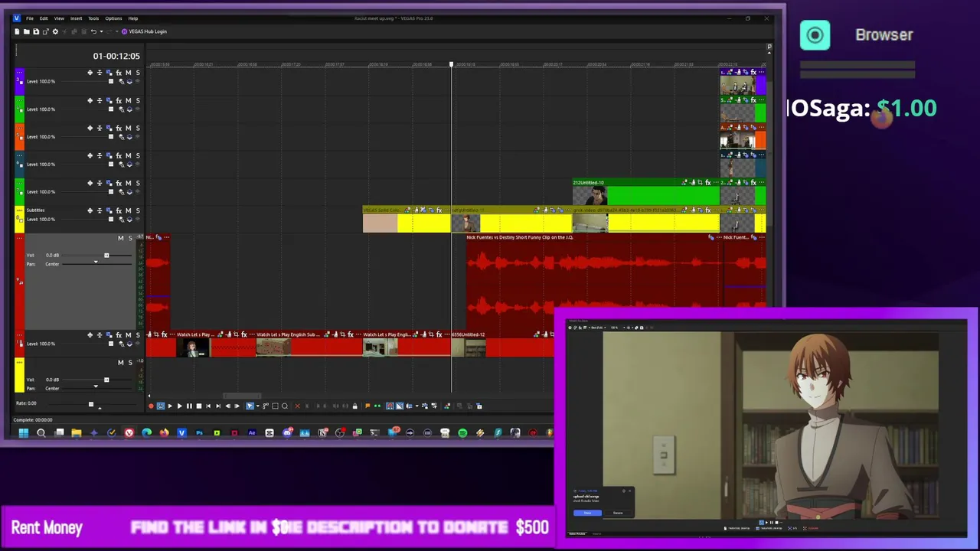Open orange track more options dots

point(20,128)
